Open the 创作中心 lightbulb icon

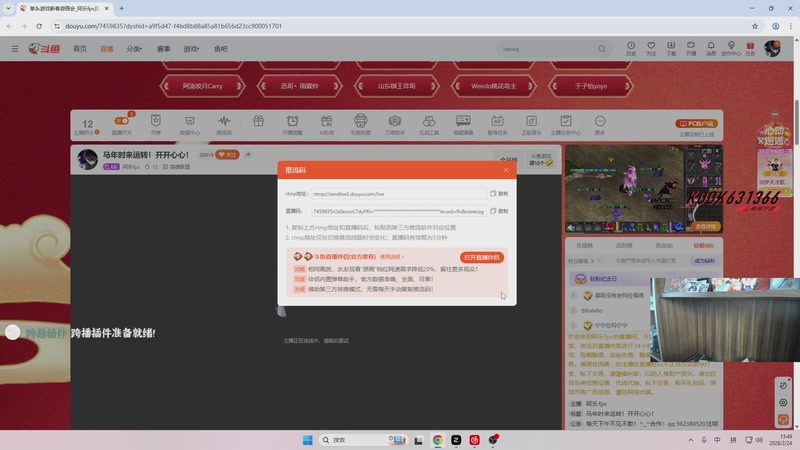click(731, 48)
